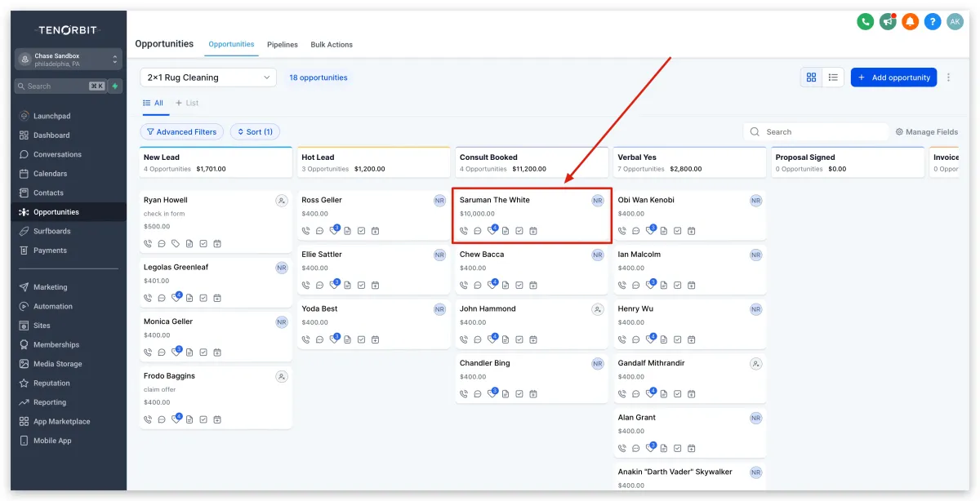Click the green phone dialer icon

pyautogui.click(x=866, y=22)
